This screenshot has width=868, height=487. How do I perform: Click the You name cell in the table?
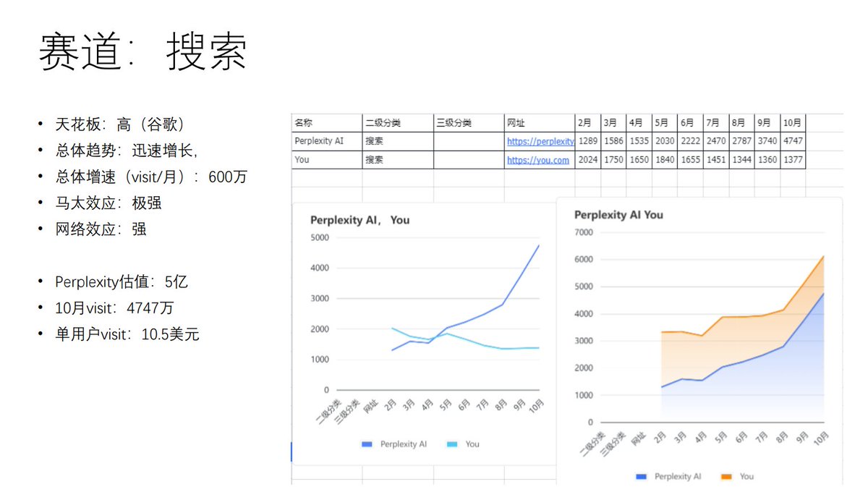pyautogui.click(x=327, y=160)
